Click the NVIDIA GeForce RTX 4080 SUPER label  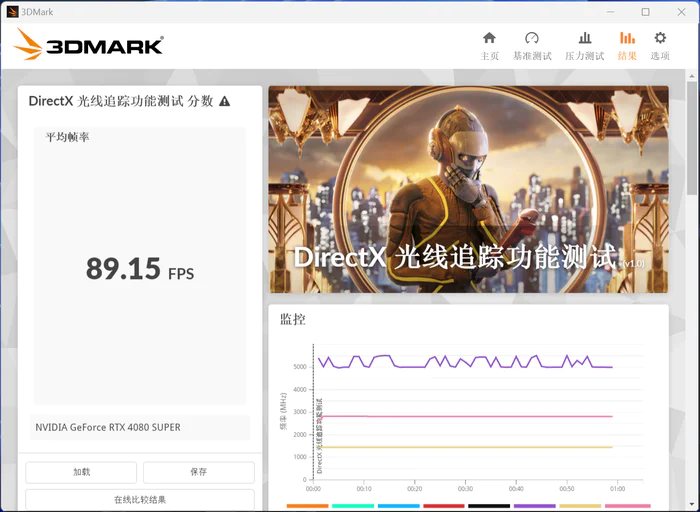pos(108,427)
